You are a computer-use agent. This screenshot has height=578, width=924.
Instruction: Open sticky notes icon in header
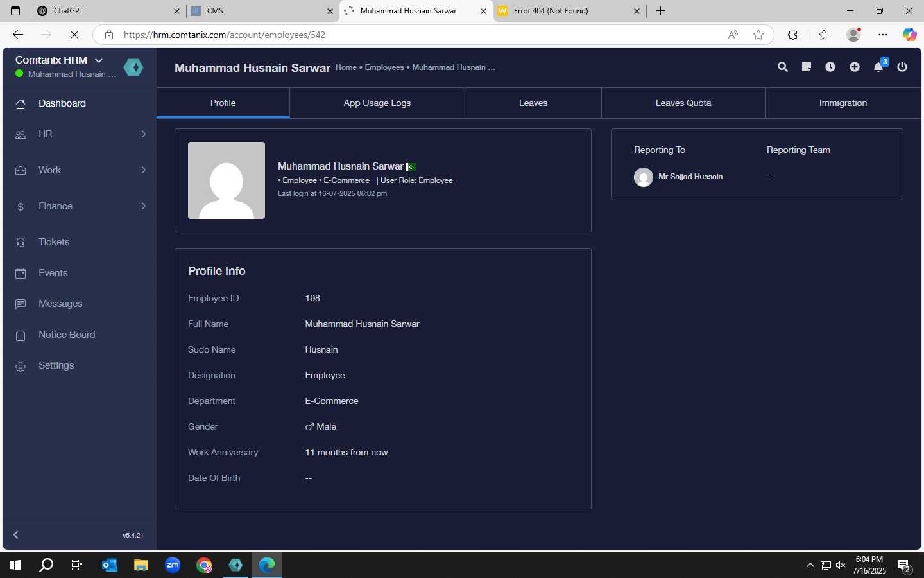point(807,67)
